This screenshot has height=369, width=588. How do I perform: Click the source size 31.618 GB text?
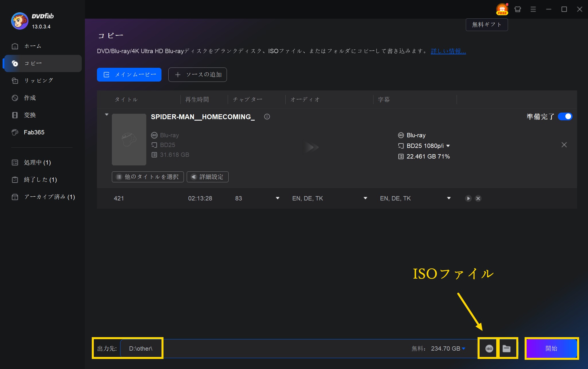tap(174, 155)
